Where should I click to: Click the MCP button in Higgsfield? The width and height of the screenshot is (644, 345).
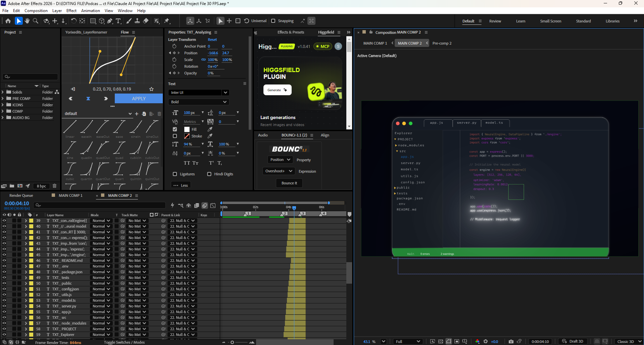pyautogui.click(x=323, y=47)
